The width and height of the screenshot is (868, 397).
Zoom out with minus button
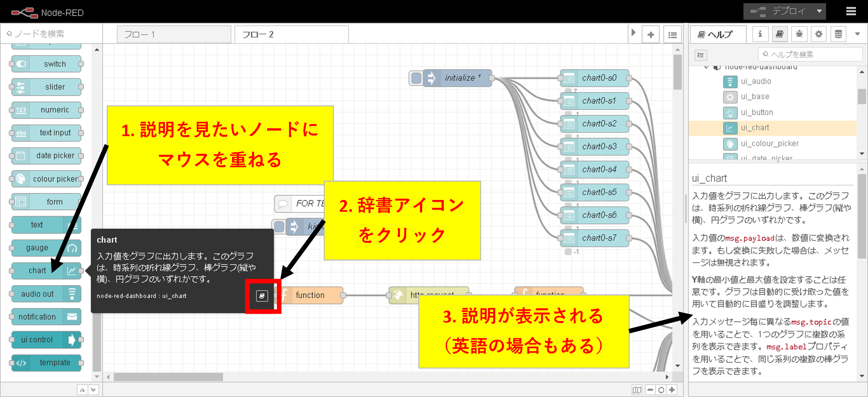tap(650, 390)
